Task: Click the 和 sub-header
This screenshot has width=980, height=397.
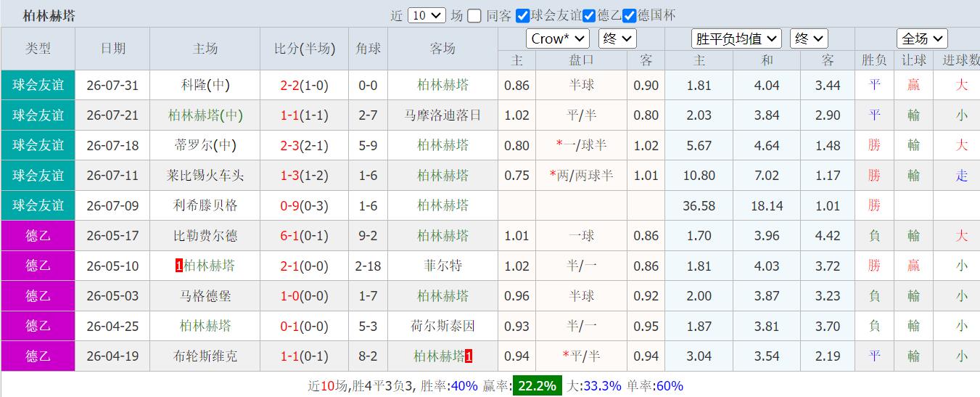Action: [x=767, y=60]
